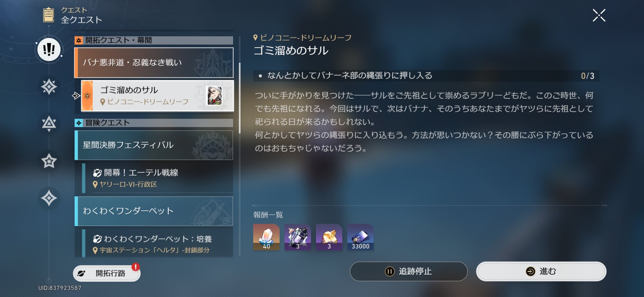Click the 進む proceed button

541,271
